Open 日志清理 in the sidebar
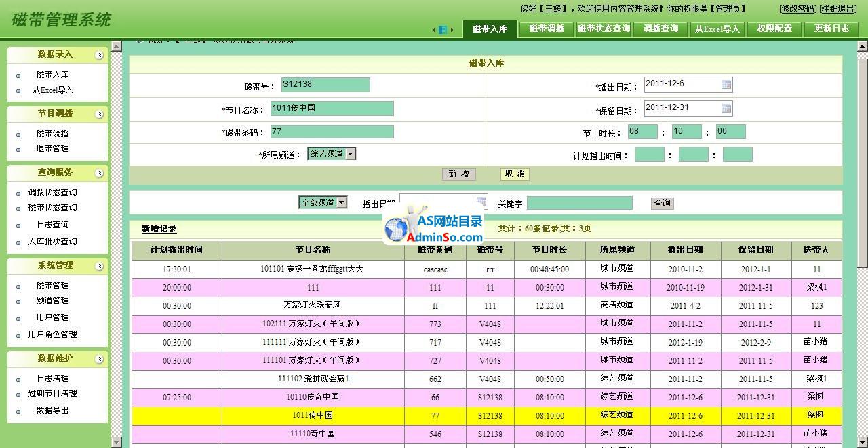This screenshot has width=868, height=448. (x=52, y=379)
